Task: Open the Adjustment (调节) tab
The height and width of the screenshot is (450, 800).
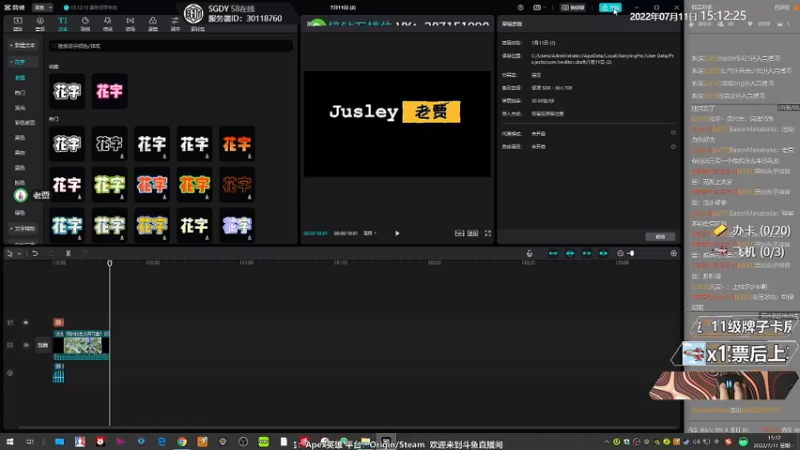Action: tap(175, 23)
